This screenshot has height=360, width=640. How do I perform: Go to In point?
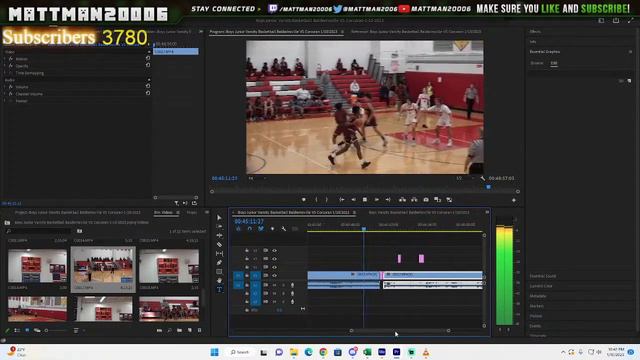(342, 200)
